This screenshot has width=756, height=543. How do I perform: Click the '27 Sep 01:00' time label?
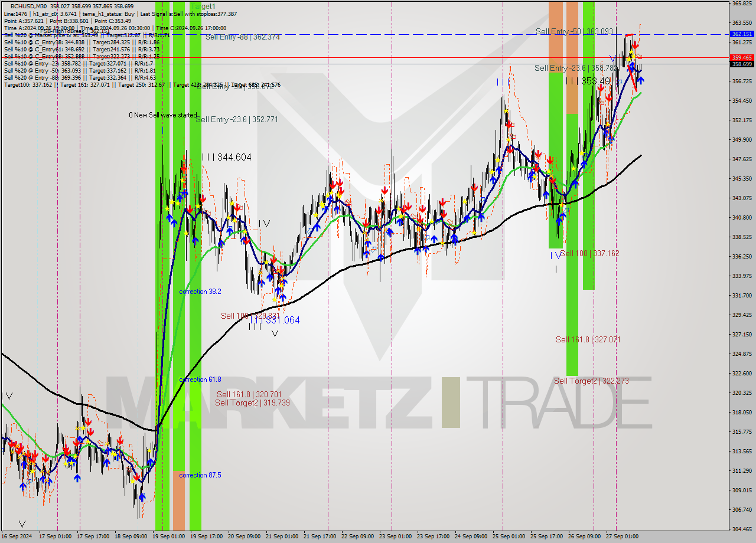point(622,537)
